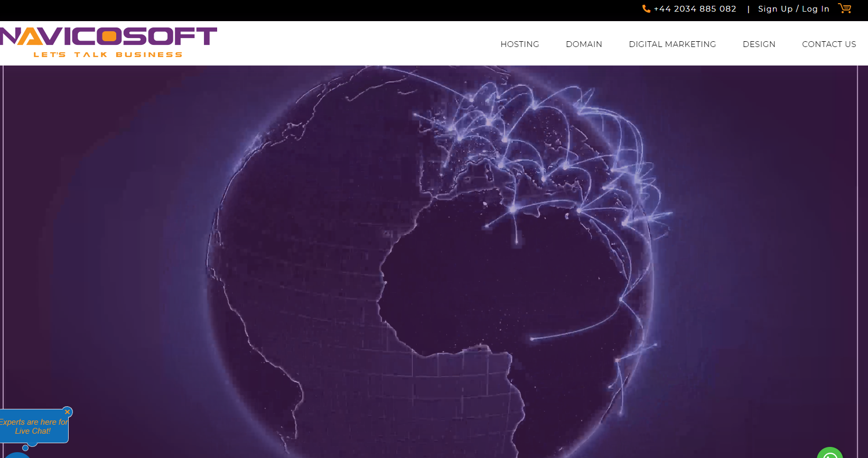Click Sign Up / Log In link
Image resolution: width=868 pixels, height=458 pixels.
[x=794, y=9]
